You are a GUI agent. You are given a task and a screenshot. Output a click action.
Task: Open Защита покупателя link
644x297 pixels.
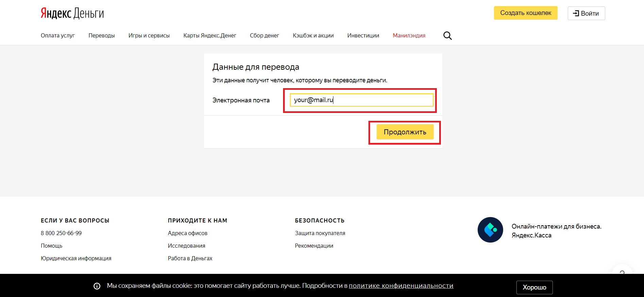(x=320, y=233)
